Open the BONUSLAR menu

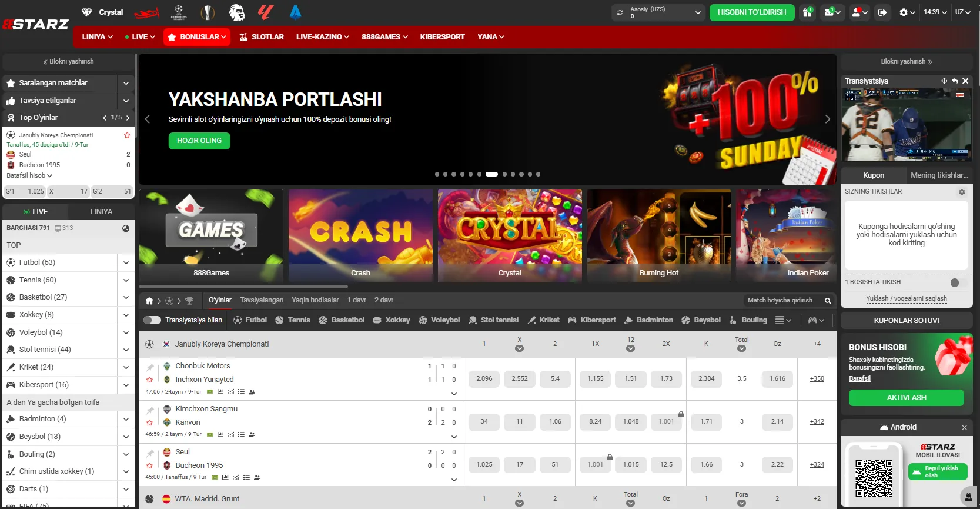197,37
